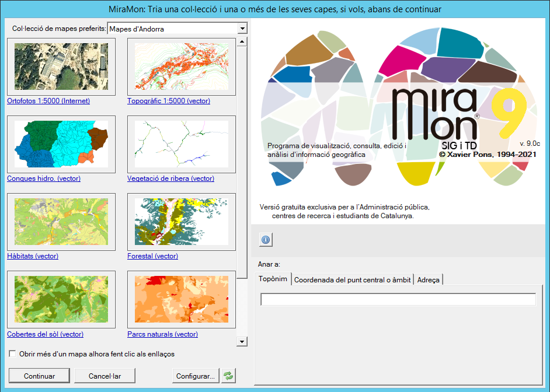Click the map list scroll up arrow
Screen dimensions: 550x392
[x=242, y=41]
